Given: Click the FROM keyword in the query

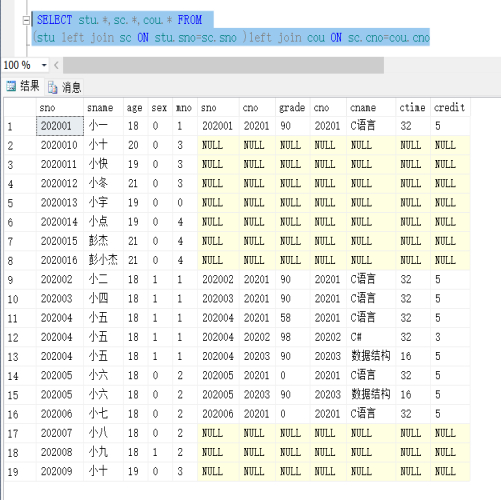Looking at the screenshot, I should [189, 20].
